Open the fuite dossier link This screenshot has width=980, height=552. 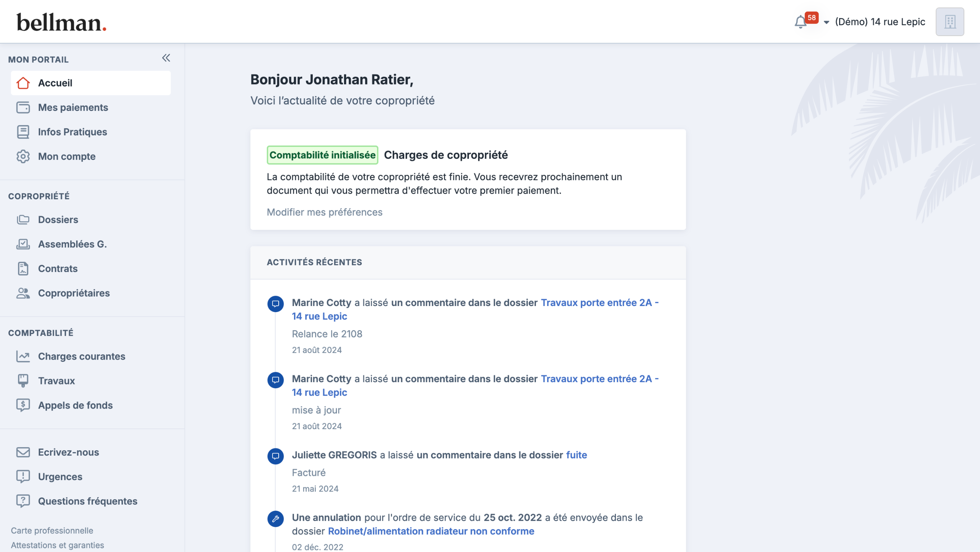point(576,455)
